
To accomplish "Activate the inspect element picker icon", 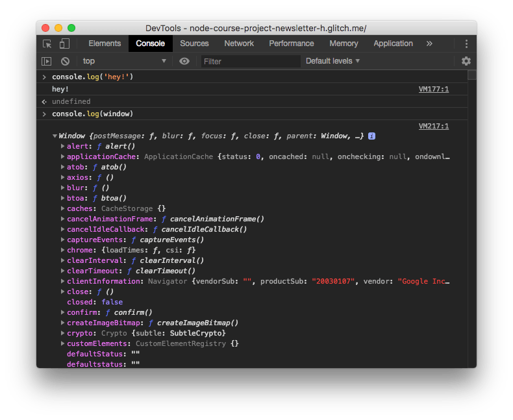I will click(47, 43).
